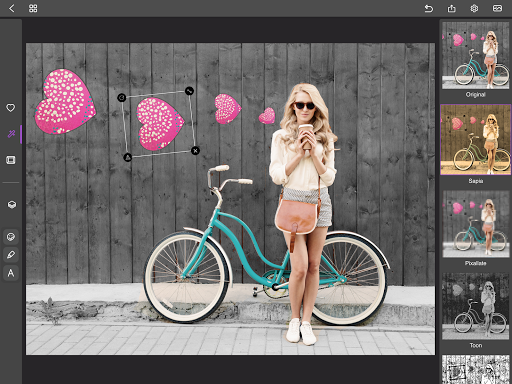The image size is (512, 384).
Task: Go back using the left arrow icon
Action: pyautogui.click(x=12, y=8)
